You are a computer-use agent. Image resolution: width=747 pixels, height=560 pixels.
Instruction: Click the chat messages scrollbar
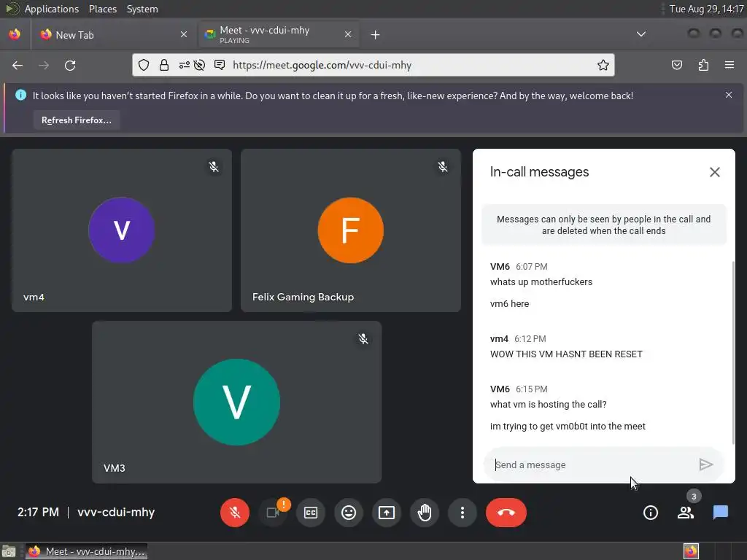[x=732, y=352]
